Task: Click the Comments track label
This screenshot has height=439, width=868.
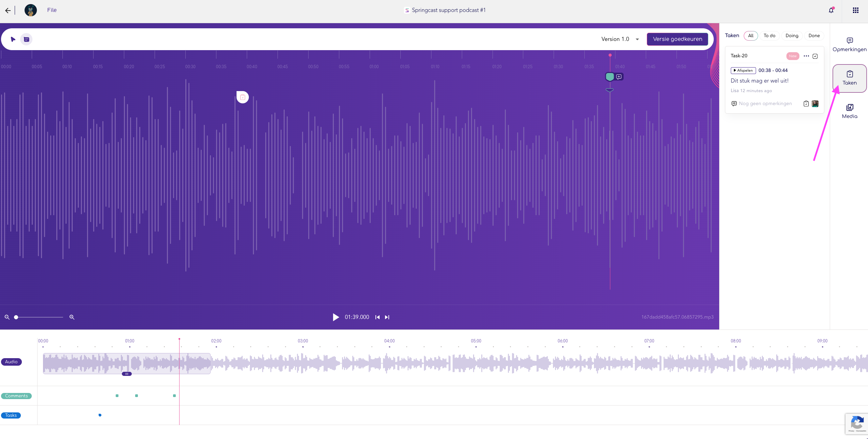Action: (16, 396)
